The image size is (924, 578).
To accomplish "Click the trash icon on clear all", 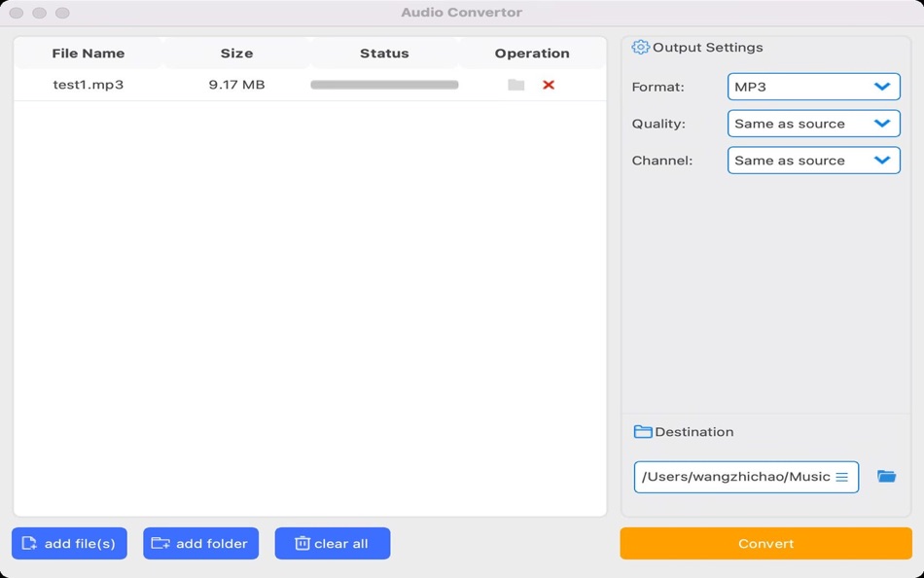I will tap(304, 543).
